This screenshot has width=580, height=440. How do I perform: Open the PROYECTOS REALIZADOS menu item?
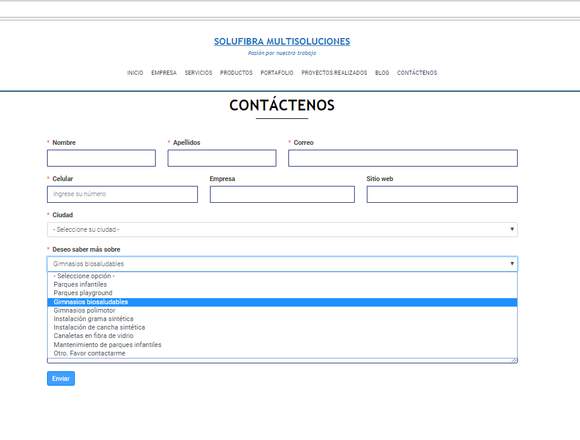[334, 73]
